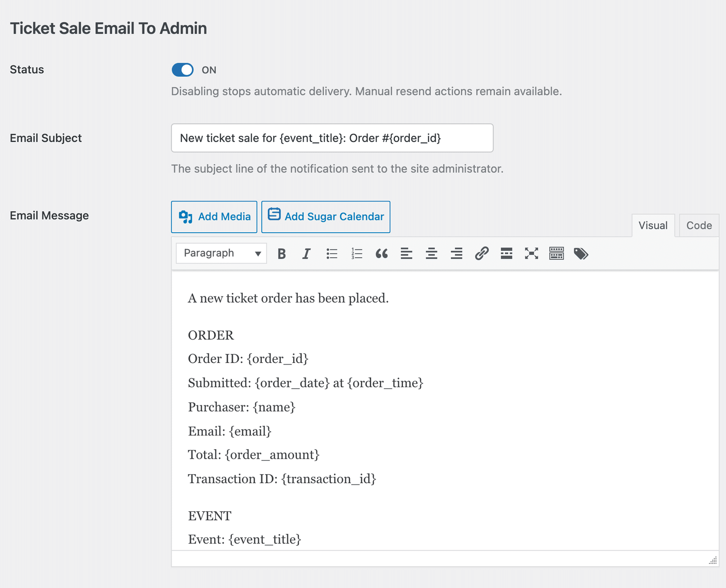Add a blockquote to the message
The height and width of the screenshot is (588, 726).
click(x=382, y=254)
